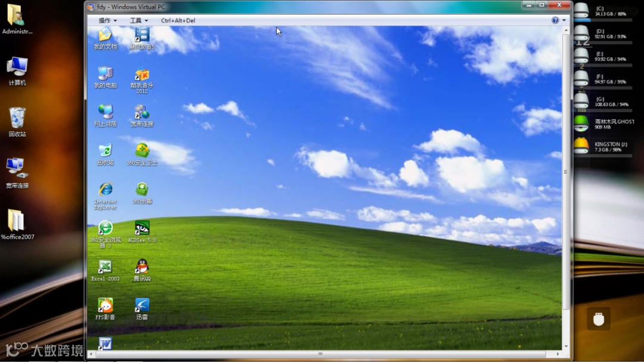Maximize the Windows Virtual PC window

(x=541, y=5)
